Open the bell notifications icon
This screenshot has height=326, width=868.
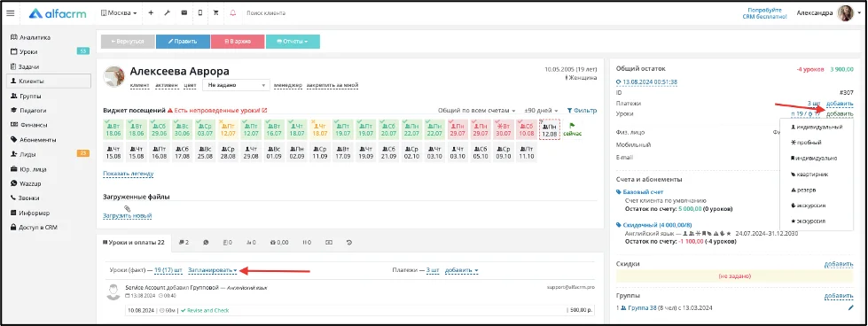click(232, 12)
